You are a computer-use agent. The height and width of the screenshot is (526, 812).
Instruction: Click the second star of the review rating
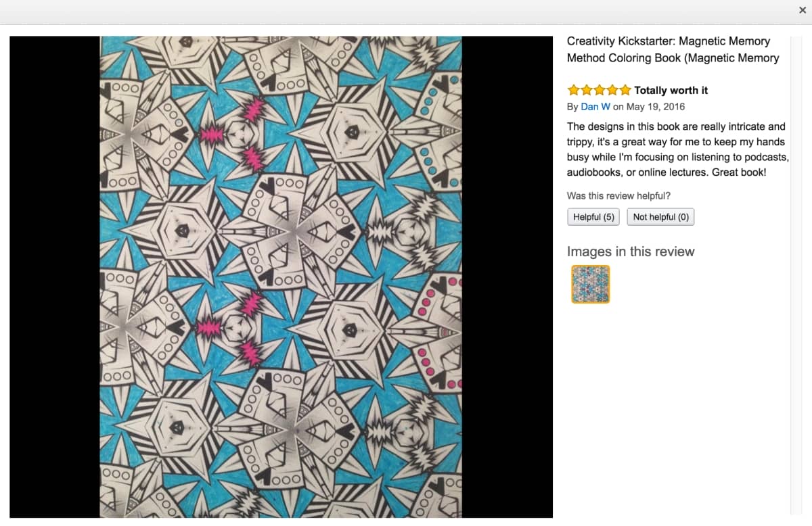[585, 89]
